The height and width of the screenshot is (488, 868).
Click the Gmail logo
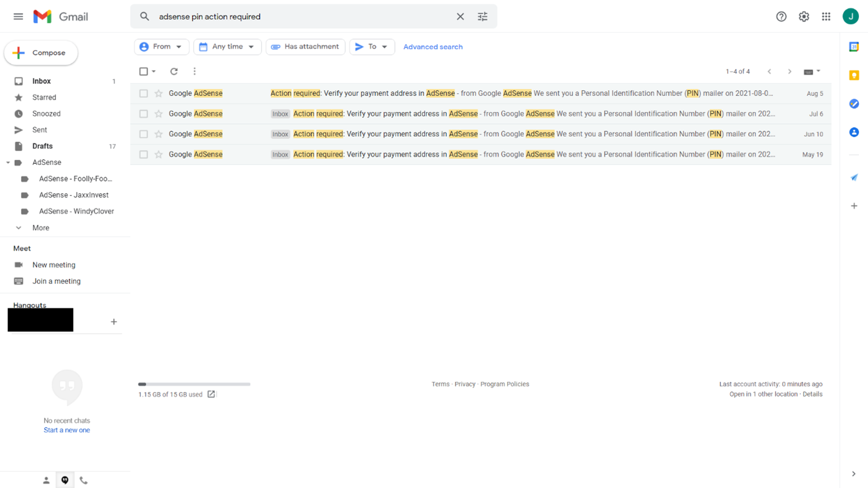pyautogui.click(x=60, y=16)
